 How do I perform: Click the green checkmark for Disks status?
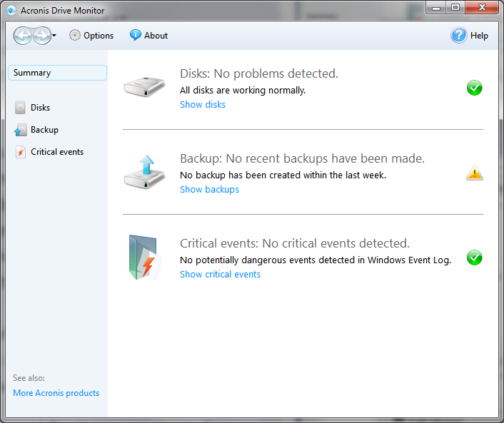(x=474, y=88)
